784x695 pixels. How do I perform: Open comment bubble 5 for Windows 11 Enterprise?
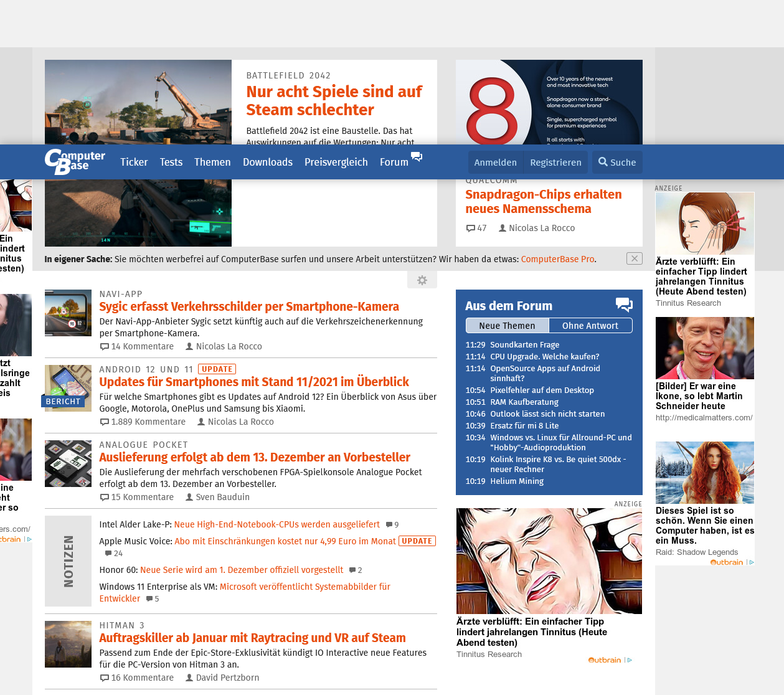[153, 599]
